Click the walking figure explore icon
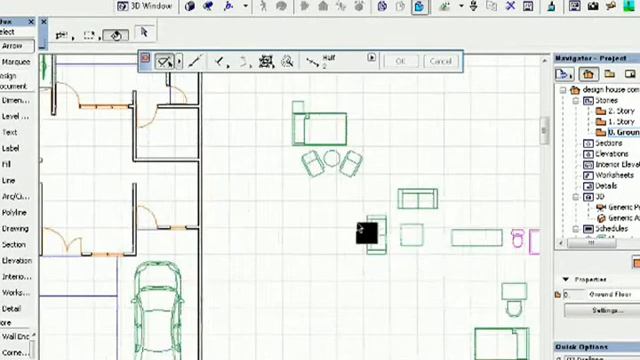Image resolution: width=640 pixels, height=360 pixels. coord(263,6)
